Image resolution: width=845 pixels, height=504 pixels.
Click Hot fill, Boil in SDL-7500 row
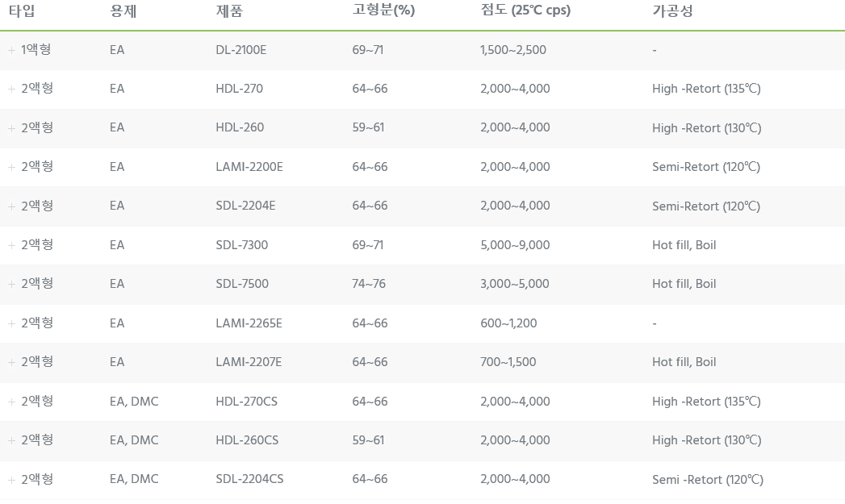point(684,284)
